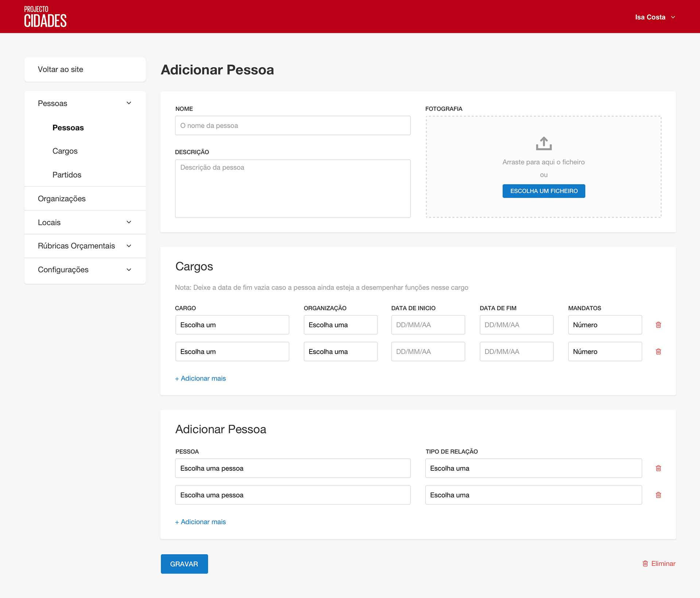
Task: Expand the Configurações sidebar section
Action: (129, 270)
